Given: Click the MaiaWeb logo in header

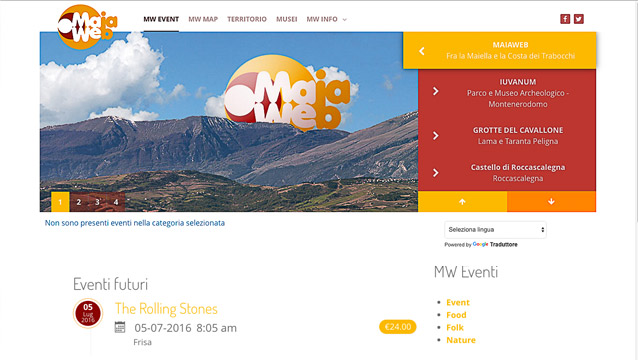Looking at the screenshot, I should 87,27.
